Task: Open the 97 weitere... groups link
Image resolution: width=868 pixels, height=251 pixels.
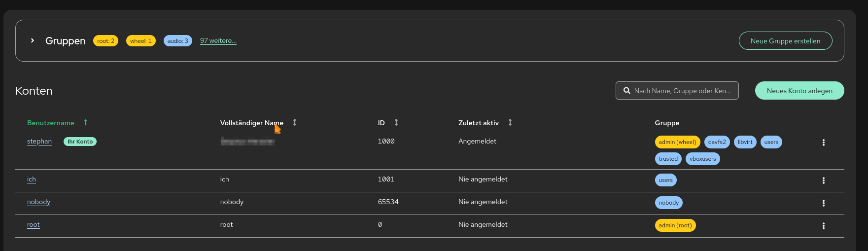Action: click(218, 41)
